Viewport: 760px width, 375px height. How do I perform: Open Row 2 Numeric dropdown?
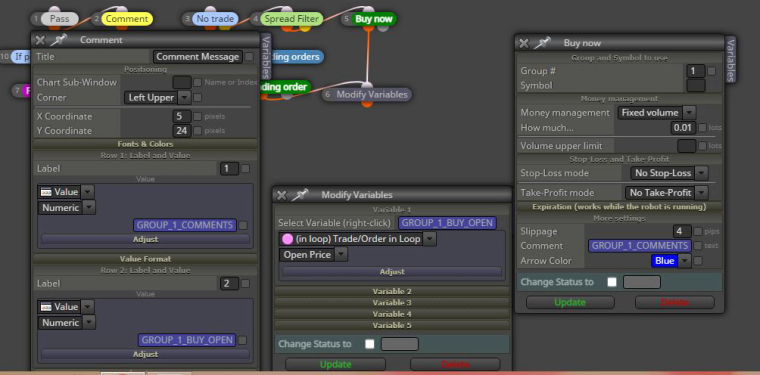click(x=66, y=322)
